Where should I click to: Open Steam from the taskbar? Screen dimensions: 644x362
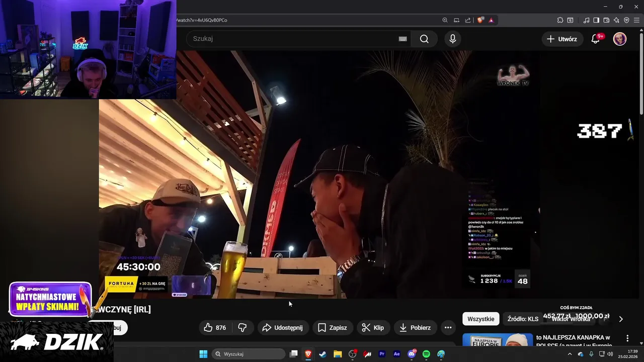[323, 354]
